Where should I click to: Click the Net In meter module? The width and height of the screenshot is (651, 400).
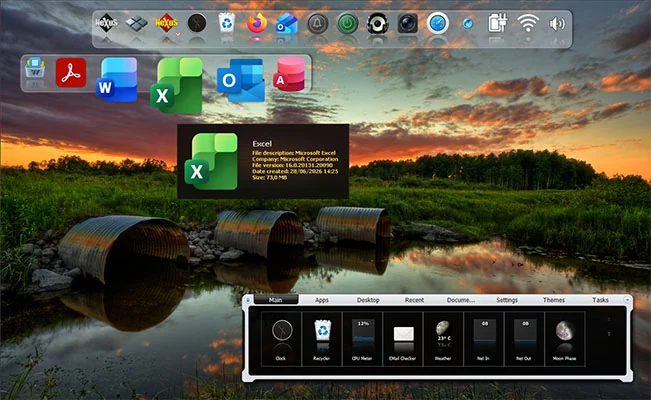484,339
